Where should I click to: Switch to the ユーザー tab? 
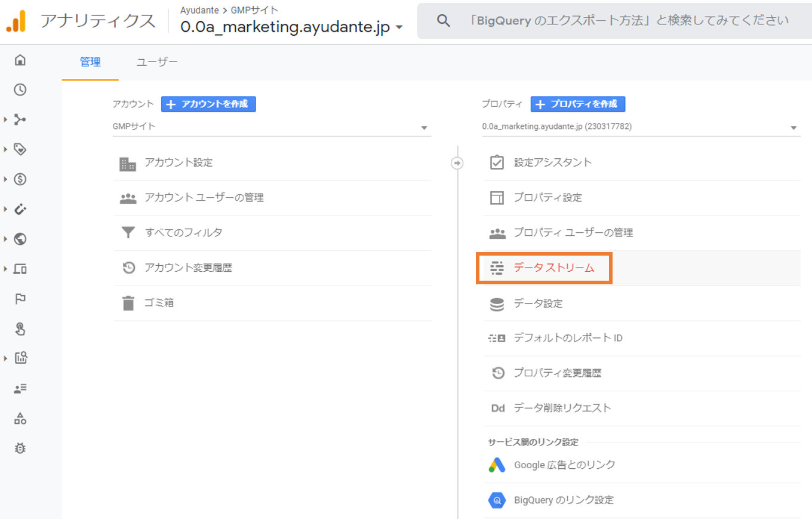[x=157, y=62]
